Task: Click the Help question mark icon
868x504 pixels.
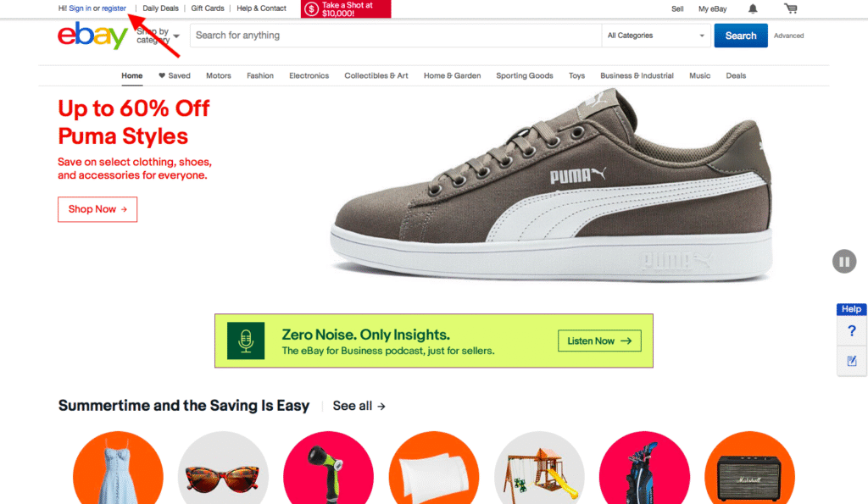Action: [851, 331]
